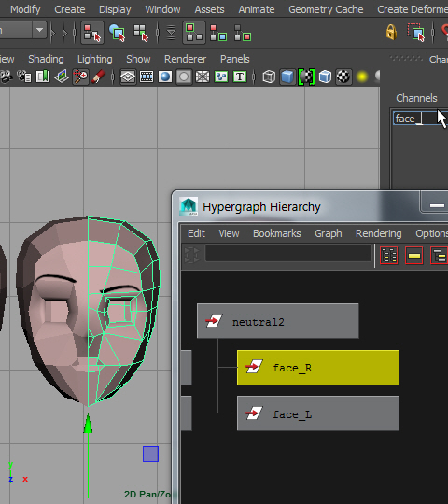
Task: Select the face_L node in Hypergraph
Action: [318, 413]
